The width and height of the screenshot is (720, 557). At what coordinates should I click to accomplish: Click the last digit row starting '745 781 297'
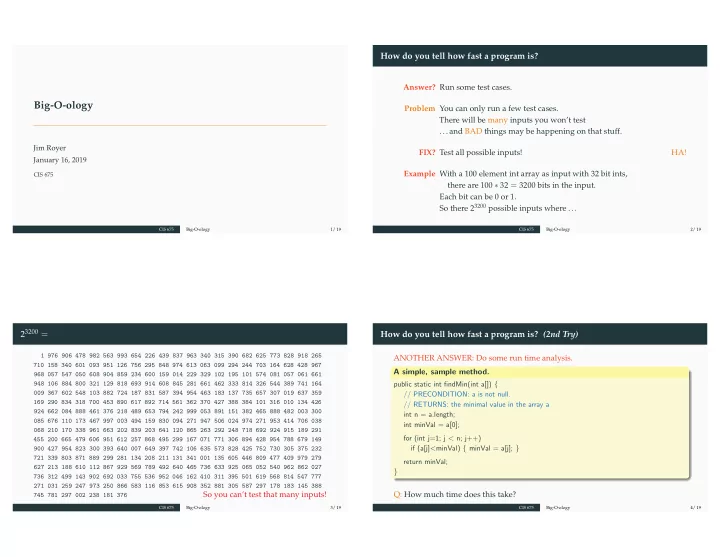point(80,495)
